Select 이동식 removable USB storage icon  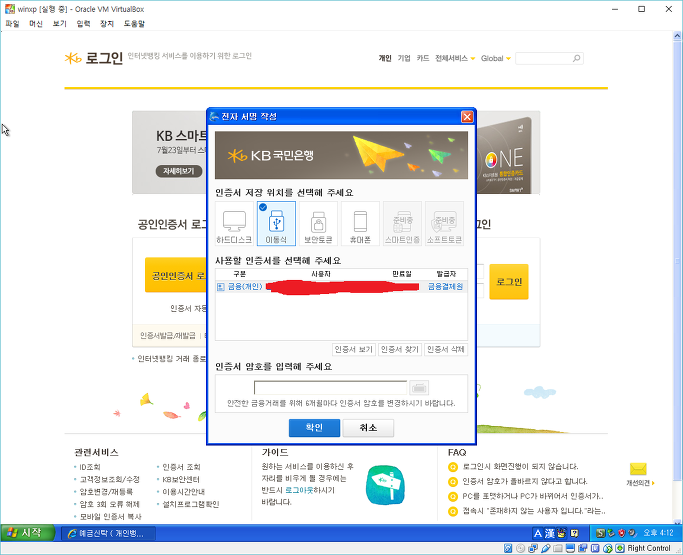click(276, 223)
